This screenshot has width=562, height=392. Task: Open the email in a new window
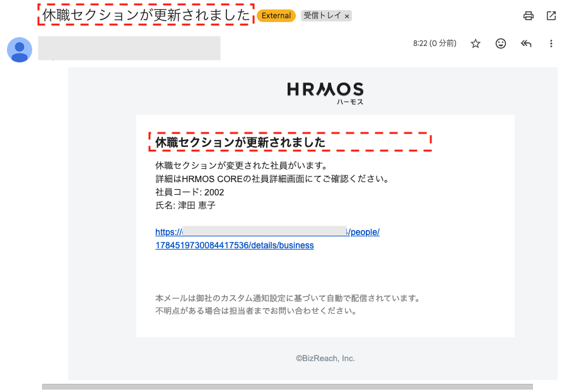tap(551, 16)
